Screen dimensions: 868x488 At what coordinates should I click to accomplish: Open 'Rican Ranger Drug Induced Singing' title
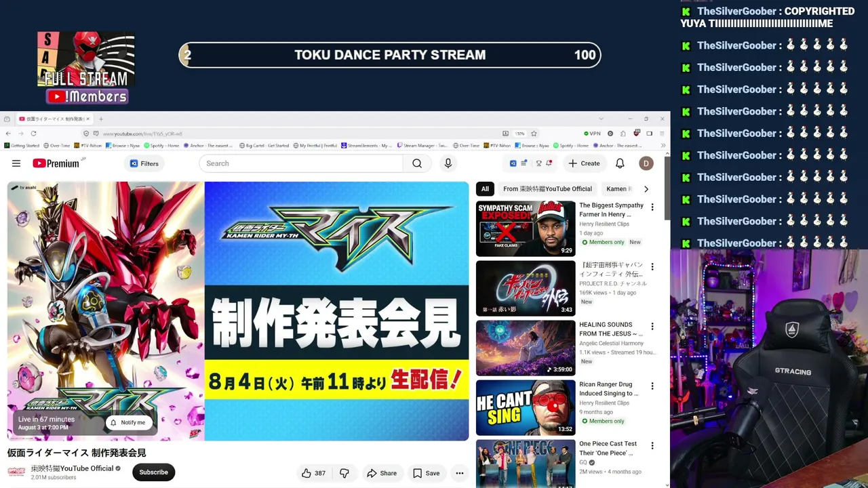tap(608, 389)
